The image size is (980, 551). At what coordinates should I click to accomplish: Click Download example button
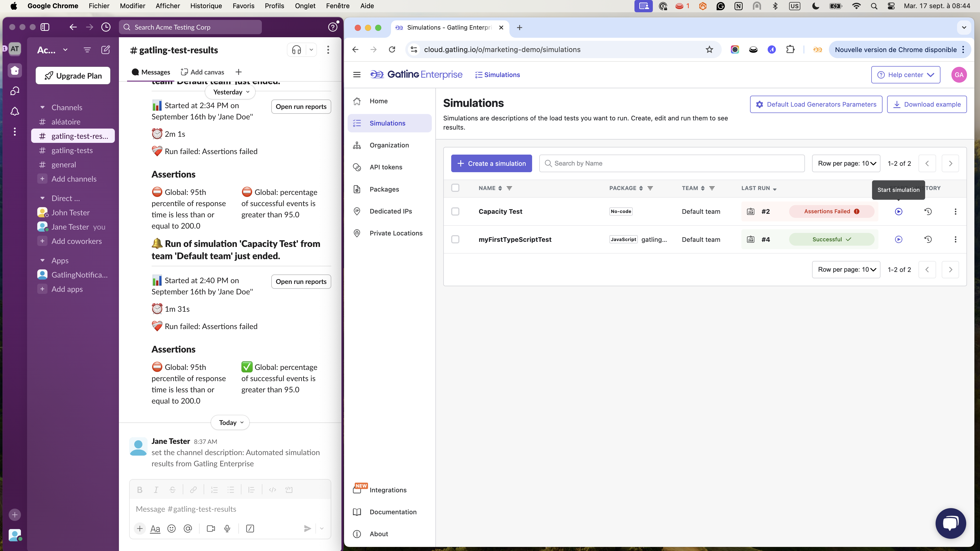(927, 105)
